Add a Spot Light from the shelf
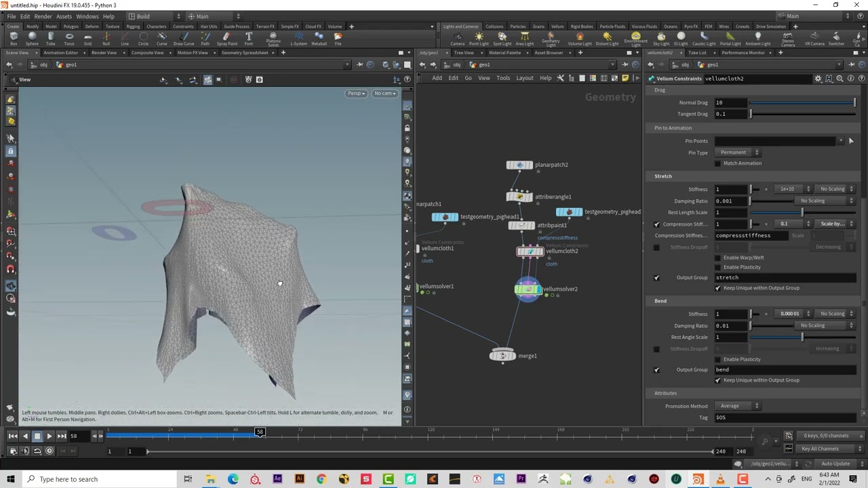This screenshot has height=488, width=868. 502,39
